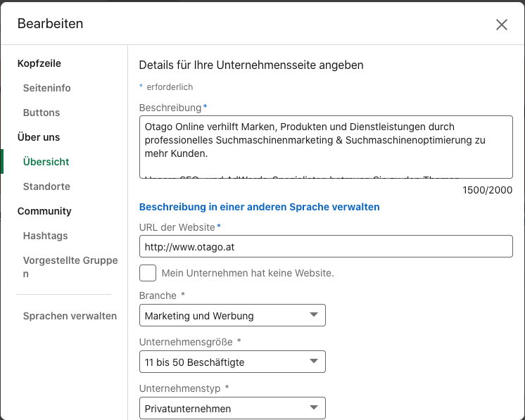
Task: Open the Unternehmensgröße dropdown
Action: coord(232,362)
